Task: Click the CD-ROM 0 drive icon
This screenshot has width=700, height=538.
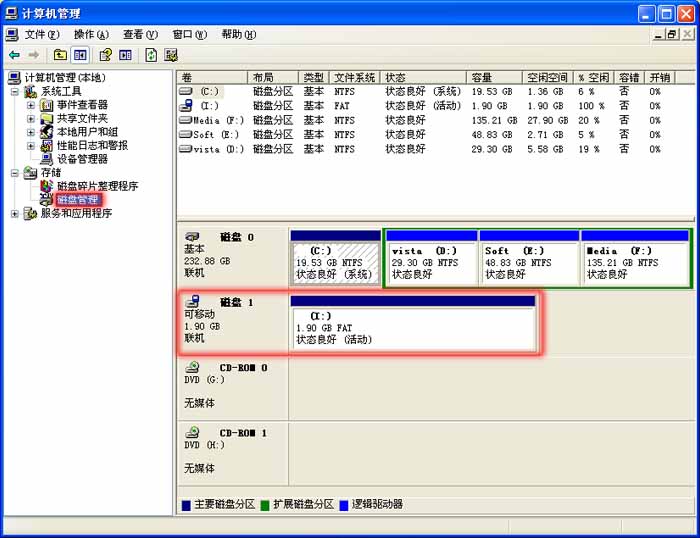Action: (192, 367)
